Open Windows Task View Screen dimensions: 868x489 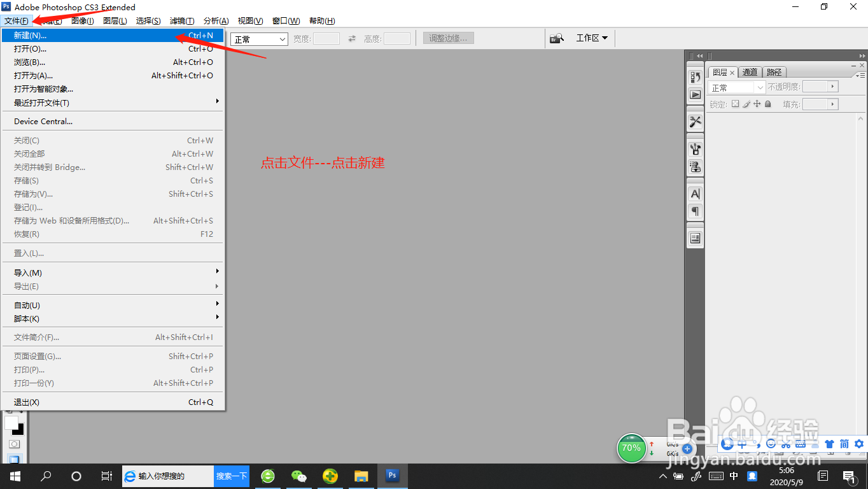[x=107, y=476]
